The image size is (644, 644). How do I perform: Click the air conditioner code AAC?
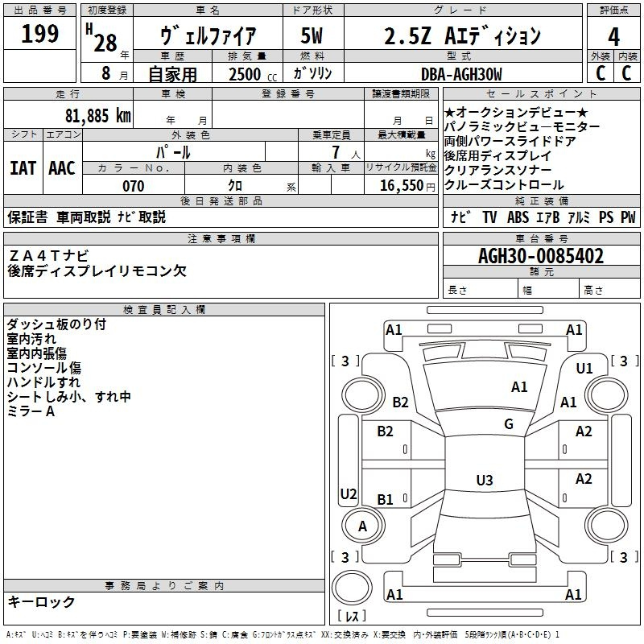[x=62, y=168]
